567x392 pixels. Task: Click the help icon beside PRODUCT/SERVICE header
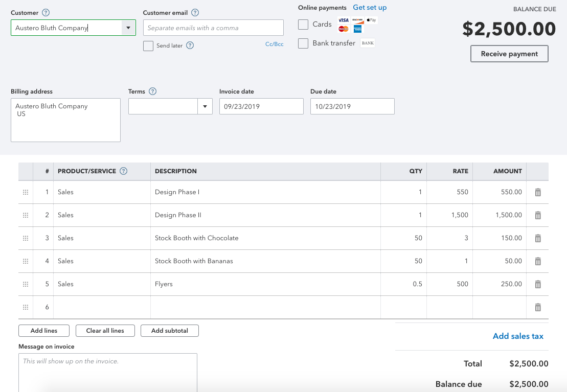coord(123,171)
